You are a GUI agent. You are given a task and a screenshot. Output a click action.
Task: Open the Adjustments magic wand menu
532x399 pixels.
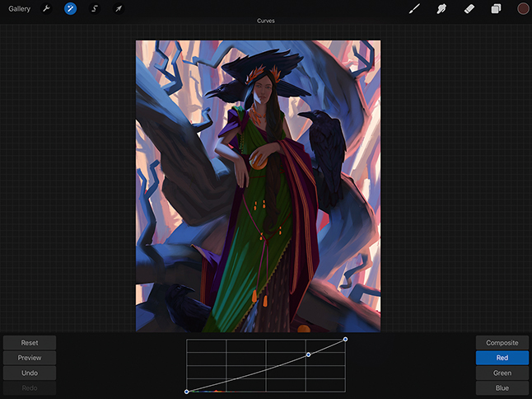(70, 8)
